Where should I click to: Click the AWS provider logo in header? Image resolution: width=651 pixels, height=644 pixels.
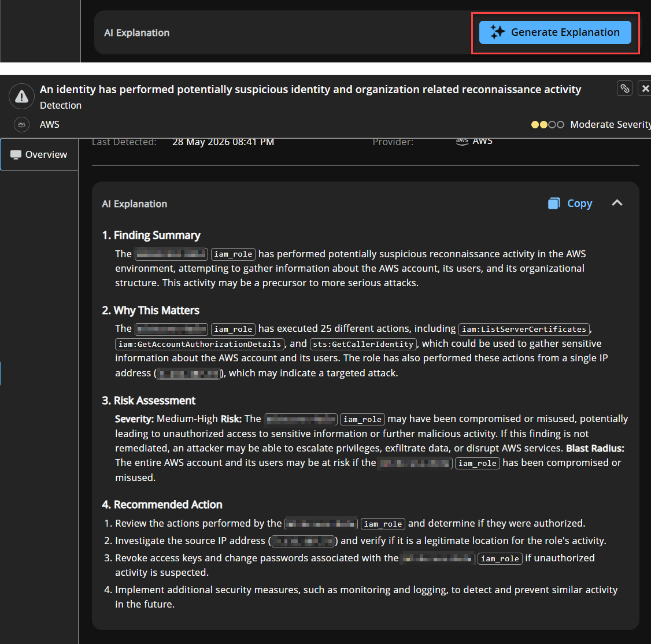point(21,124)
